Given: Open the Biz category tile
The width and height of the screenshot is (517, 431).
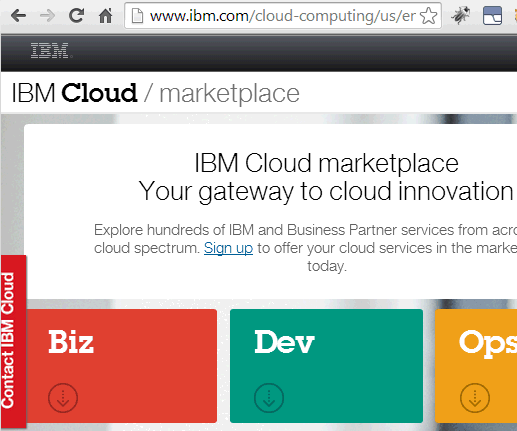Looking at the screenshot, I should click(122, 366).
